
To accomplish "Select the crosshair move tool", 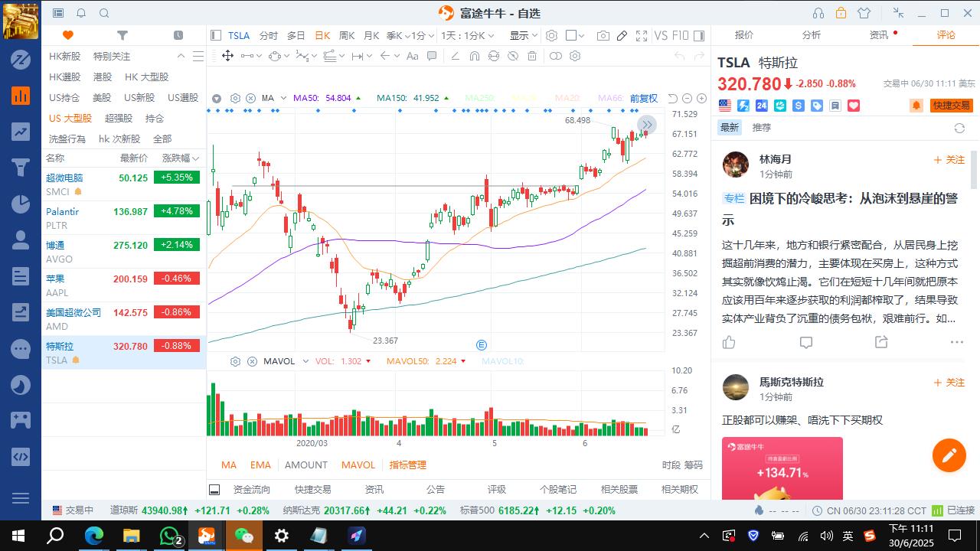I will click(227, 56).
